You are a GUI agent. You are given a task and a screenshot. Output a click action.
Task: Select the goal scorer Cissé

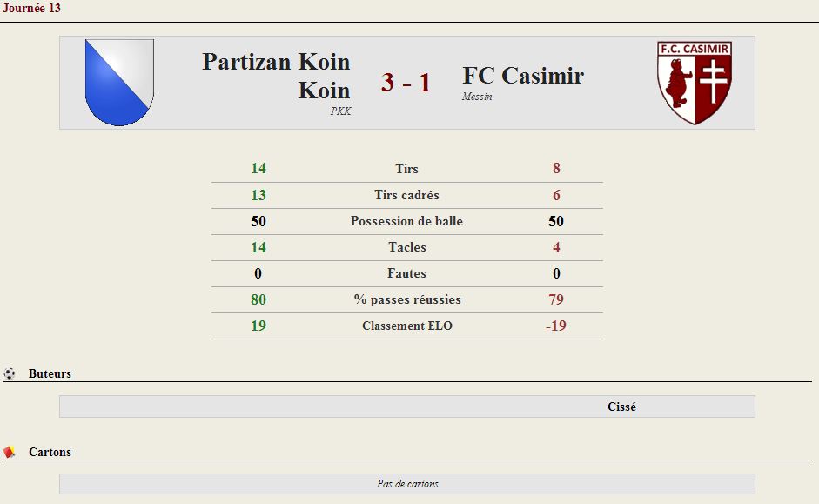(621, 407)
